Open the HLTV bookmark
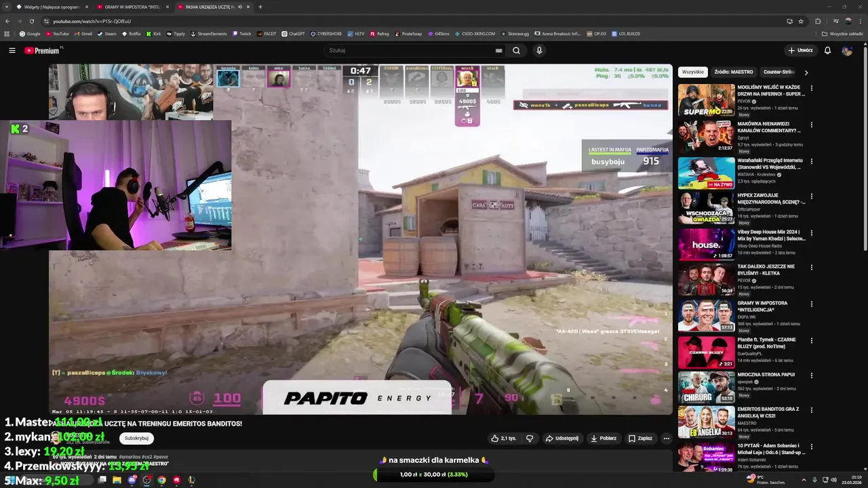This screenshot has width=868, height=488. 357,33
